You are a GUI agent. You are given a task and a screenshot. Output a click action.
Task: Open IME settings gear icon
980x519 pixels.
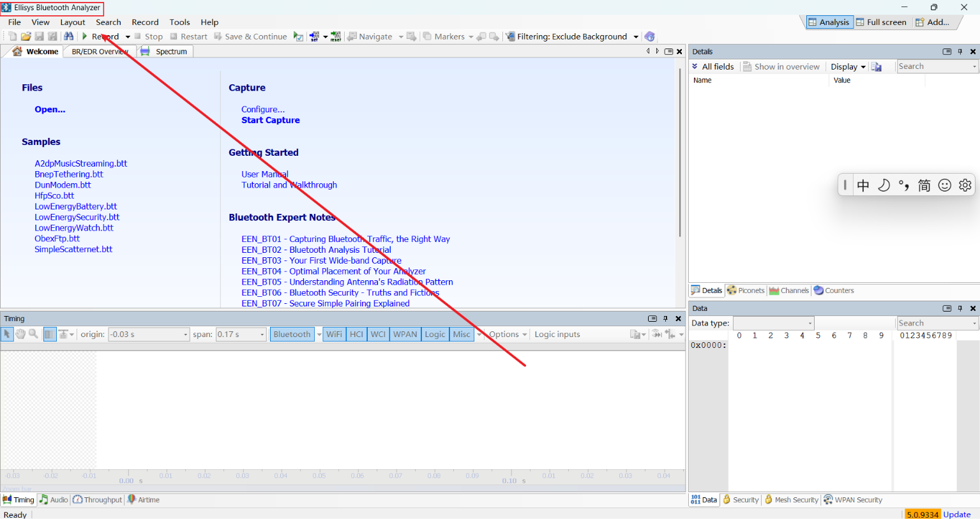tap(965, 185)
